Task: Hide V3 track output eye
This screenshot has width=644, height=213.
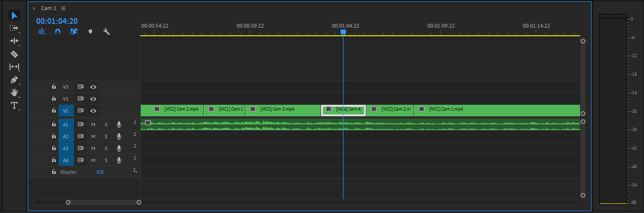Action: (x=93, y=87)
